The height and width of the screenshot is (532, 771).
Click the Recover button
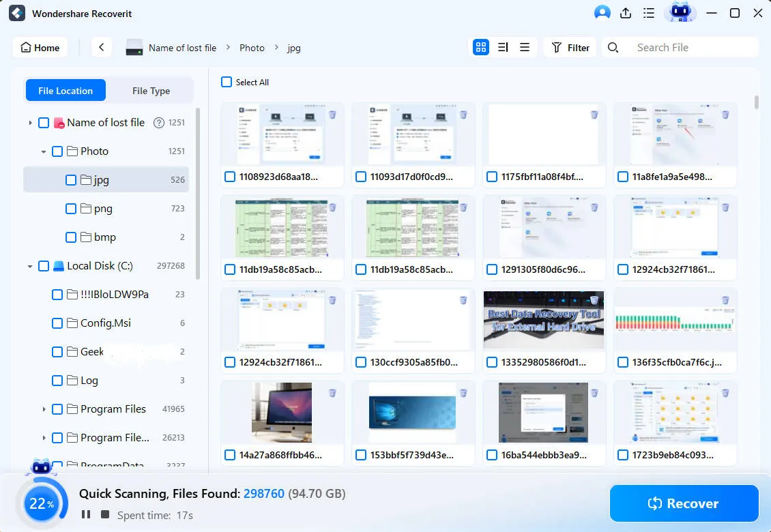tap(684, 503)
